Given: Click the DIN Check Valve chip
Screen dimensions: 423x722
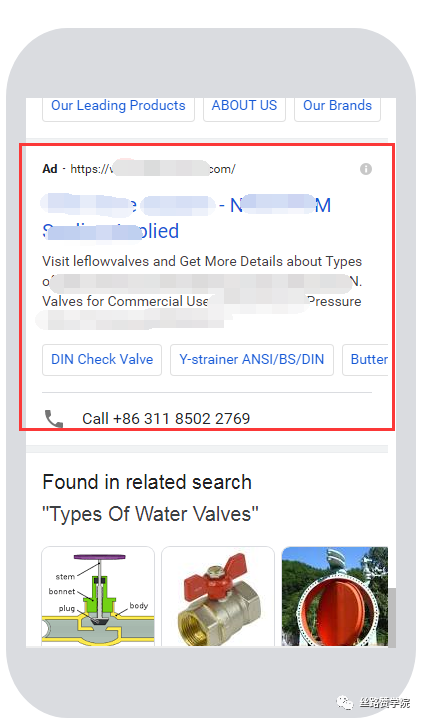Looking at the screenshot, I should coord(102,360).
